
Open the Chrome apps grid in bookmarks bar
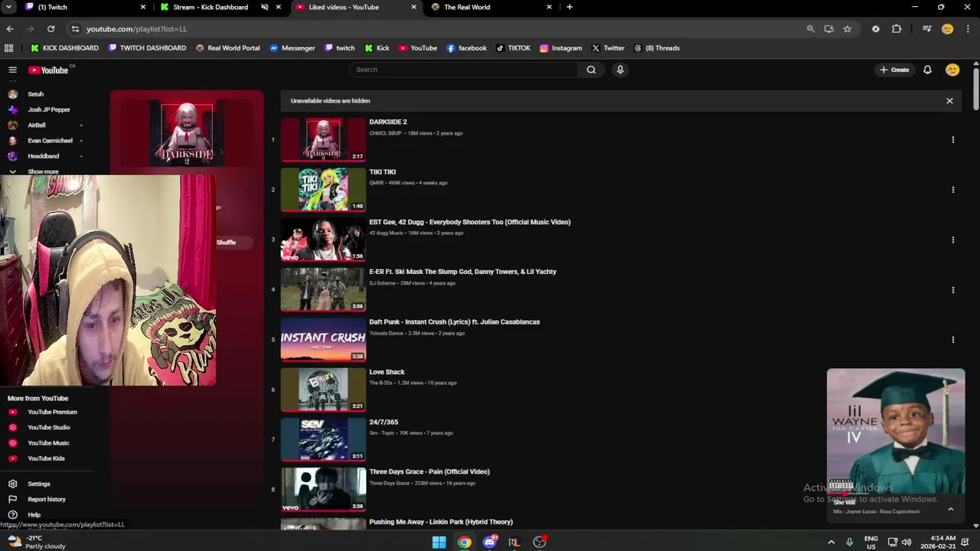(x=9, y=47)
